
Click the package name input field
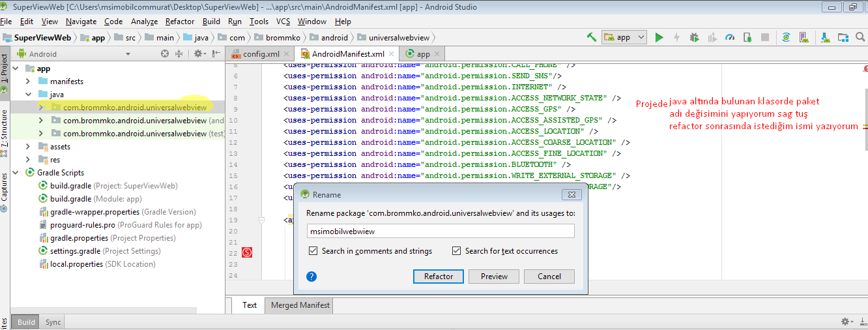coord(441,231)
